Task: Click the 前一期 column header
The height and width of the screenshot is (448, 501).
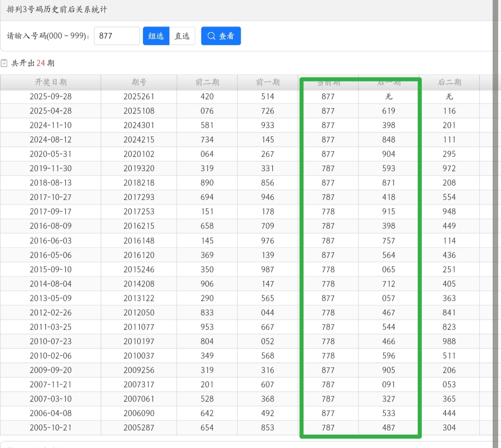Action: coord(268,82)
